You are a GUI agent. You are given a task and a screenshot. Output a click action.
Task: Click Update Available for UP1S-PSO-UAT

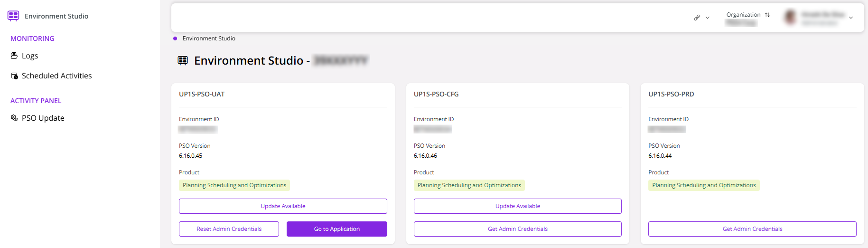[x=283, y=206]
